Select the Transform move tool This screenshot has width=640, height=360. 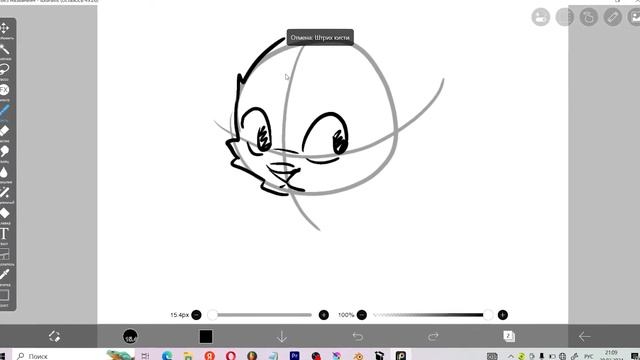tap(4, 28)
